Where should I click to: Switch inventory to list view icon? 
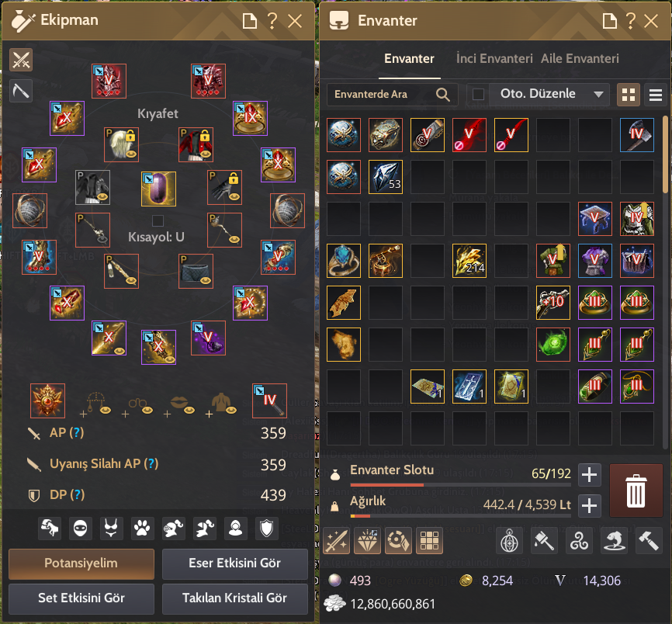tap(655, 95)
